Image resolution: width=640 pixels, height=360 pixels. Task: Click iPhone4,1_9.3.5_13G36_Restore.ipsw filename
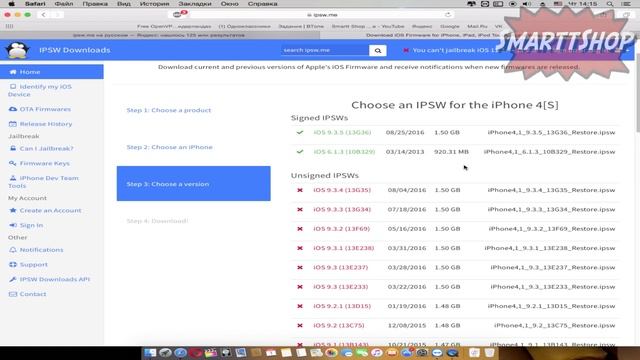coord(551,132)
